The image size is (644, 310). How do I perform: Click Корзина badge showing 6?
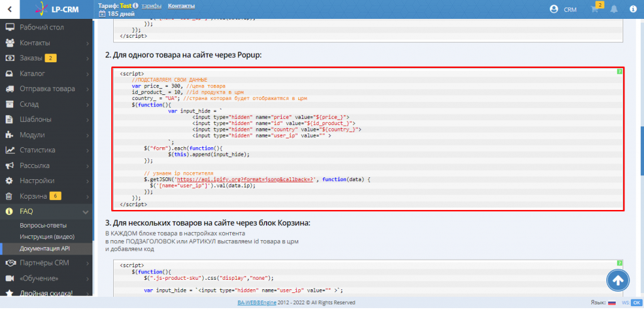click(55, 196)
